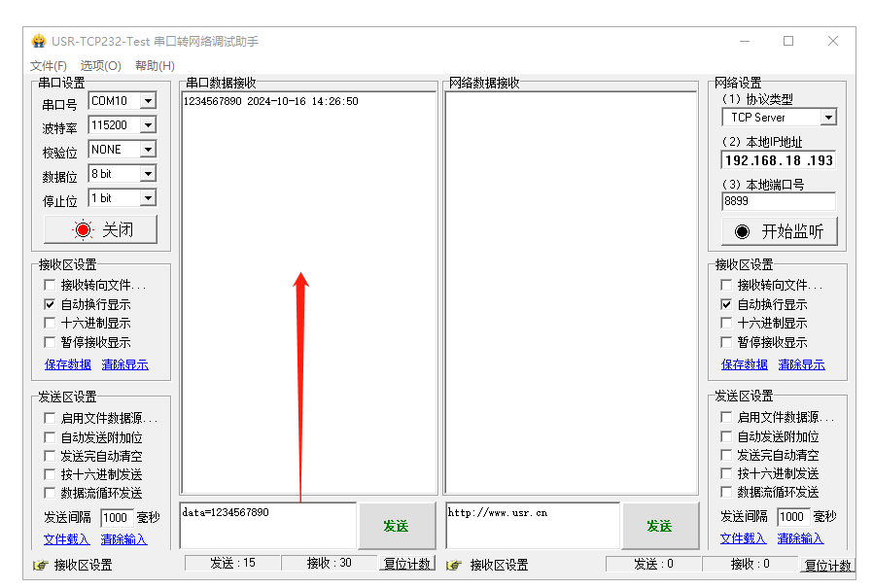Expand the 115200 baud rate dropdown
The height and width of the screenshot is (588, 873).
pyautogui.click(x=148, y=125)
